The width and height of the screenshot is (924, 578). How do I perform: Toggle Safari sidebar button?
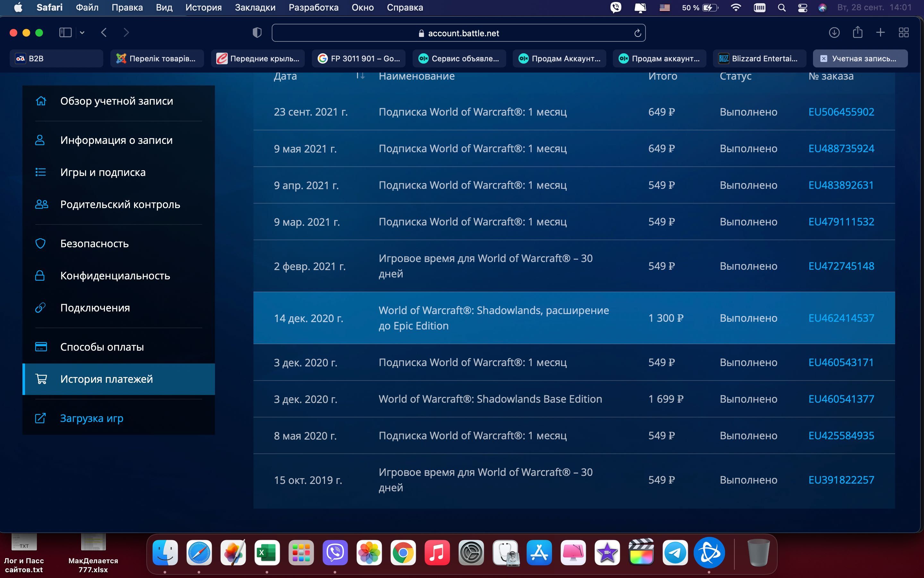click(x=65, y=33)
